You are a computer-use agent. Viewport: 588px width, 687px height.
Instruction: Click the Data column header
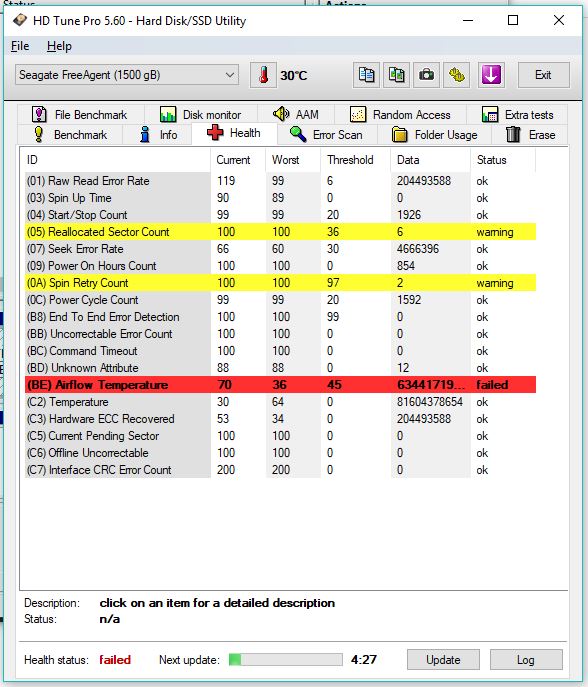[430, 160]
